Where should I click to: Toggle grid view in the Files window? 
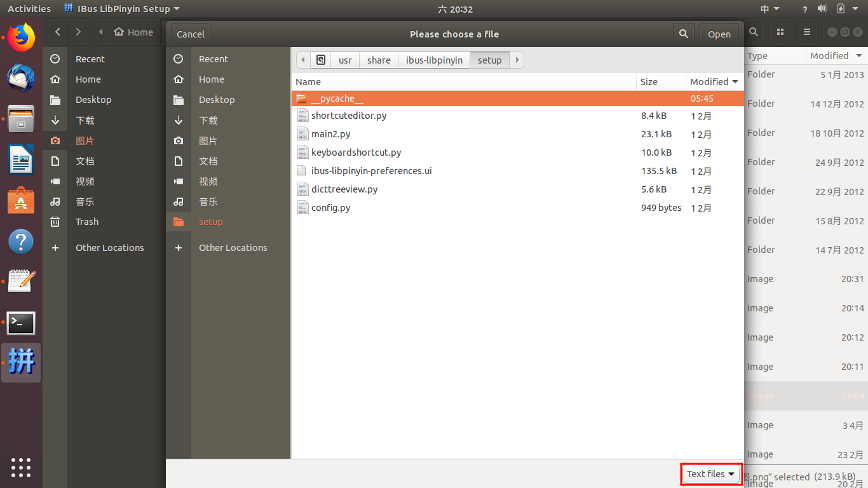780,32
